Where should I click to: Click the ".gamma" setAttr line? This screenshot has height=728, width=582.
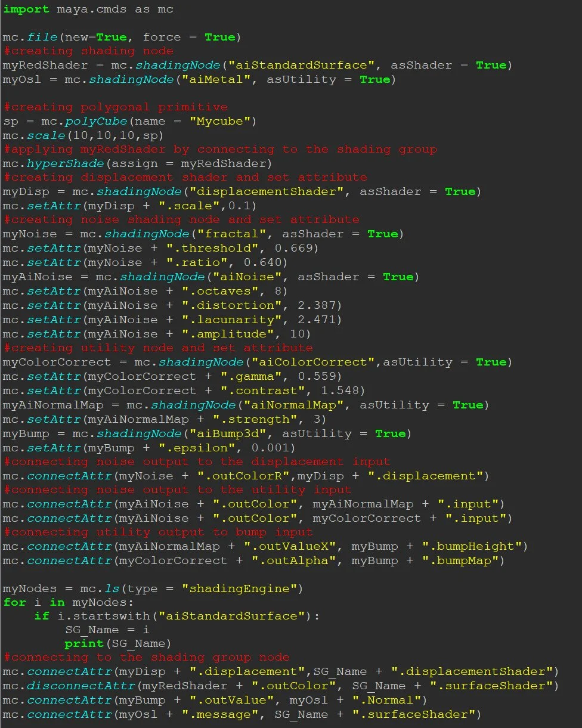tap(172, 376)
